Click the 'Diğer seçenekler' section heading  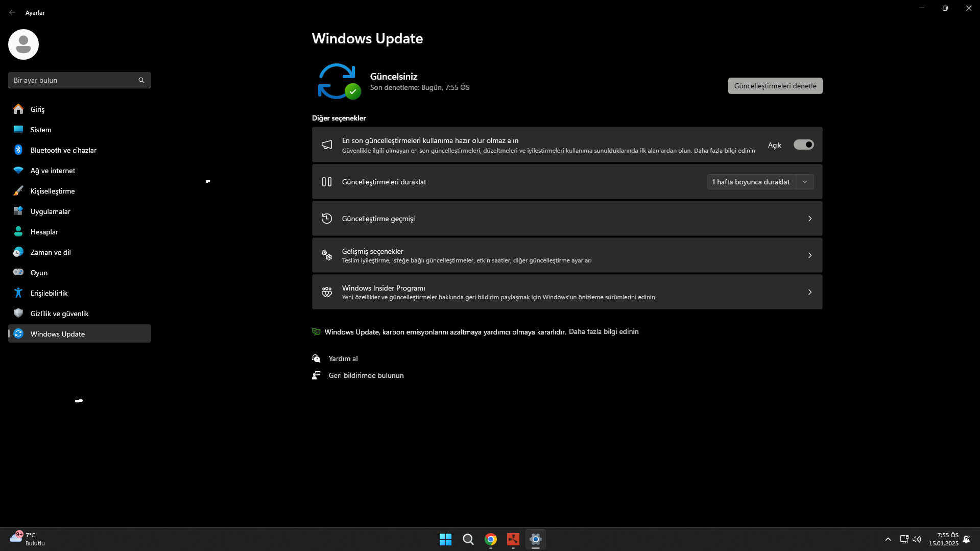339,118
